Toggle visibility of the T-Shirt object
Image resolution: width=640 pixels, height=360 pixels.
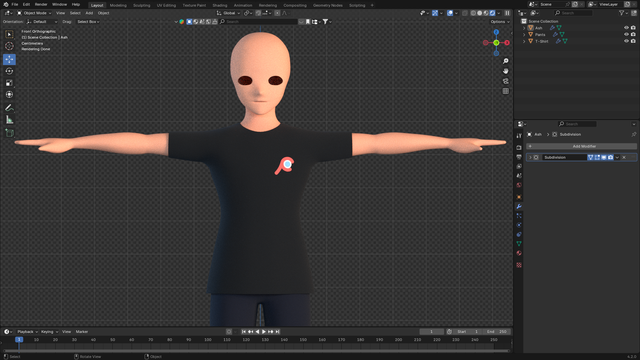pyautogui.click(x=626, y=41)
